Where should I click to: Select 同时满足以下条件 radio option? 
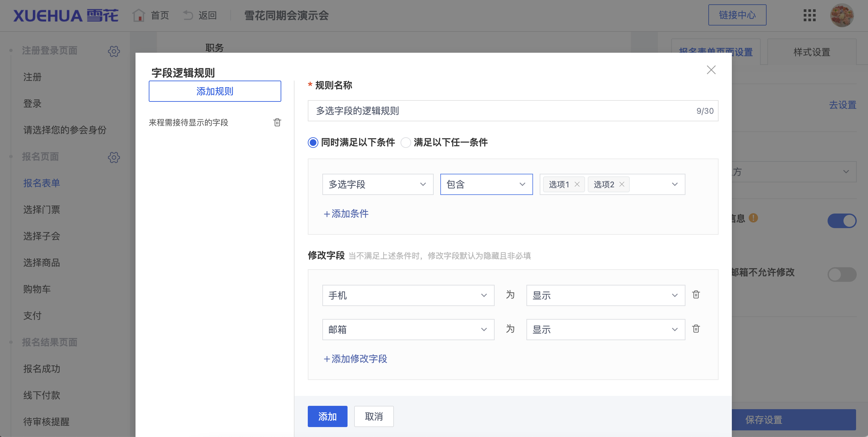pos(313,143)
